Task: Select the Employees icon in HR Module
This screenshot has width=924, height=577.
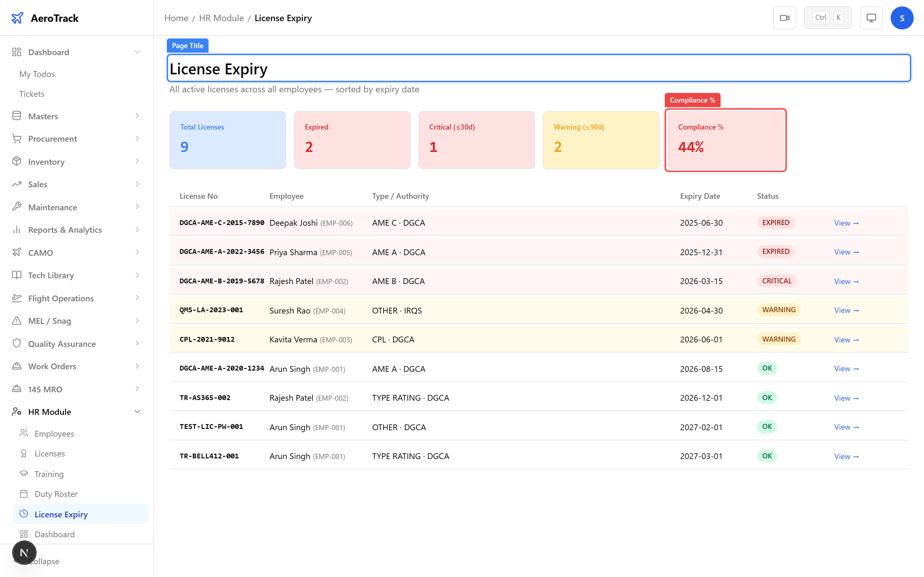Action: pos(24,433)
